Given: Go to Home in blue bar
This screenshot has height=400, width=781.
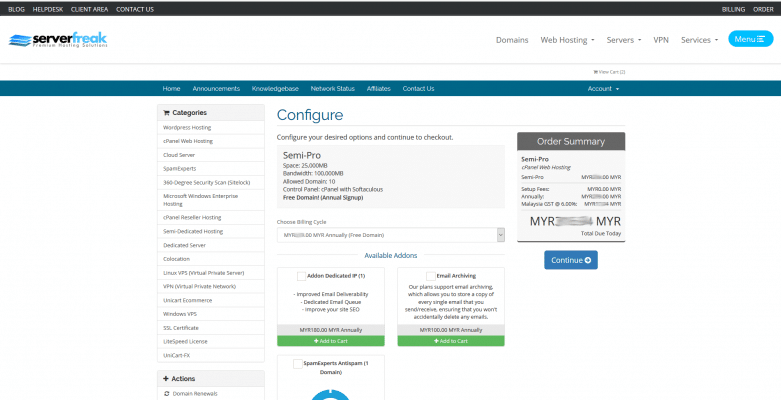Looking at the screenshot, I should (x=171, y=89).
